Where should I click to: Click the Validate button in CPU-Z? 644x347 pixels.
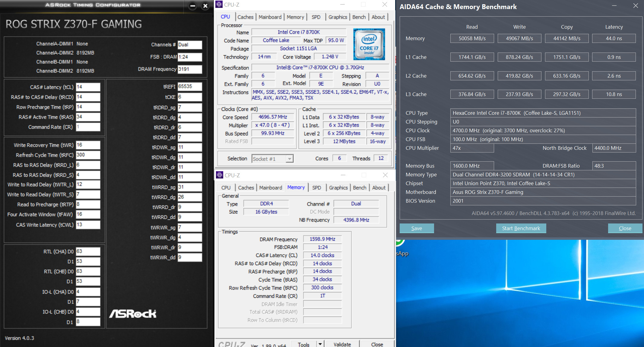(x=342, y=344)
